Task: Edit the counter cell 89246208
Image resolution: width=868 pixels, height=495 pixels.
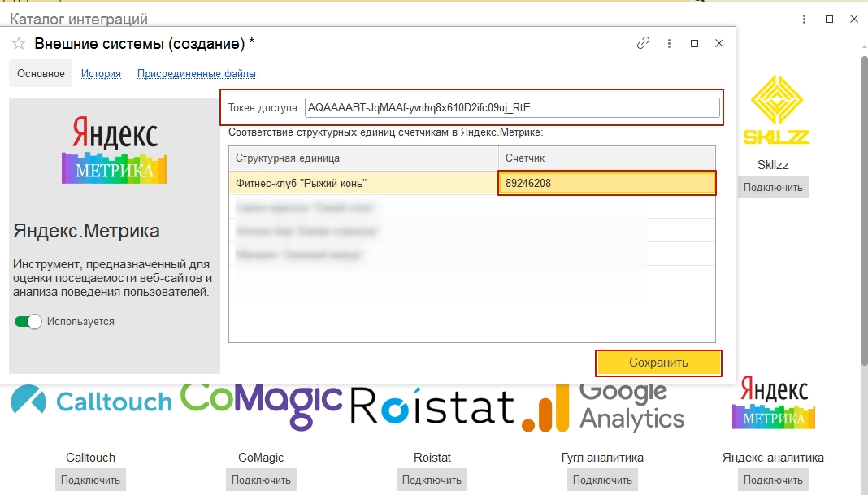Action: (607, 183)
